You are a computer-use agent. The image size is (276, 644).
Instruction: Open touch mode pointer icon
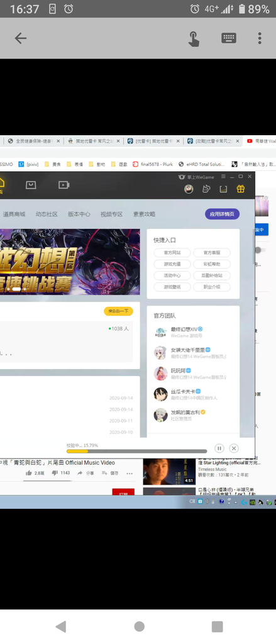pyautogui.click(x=194, y=38)
